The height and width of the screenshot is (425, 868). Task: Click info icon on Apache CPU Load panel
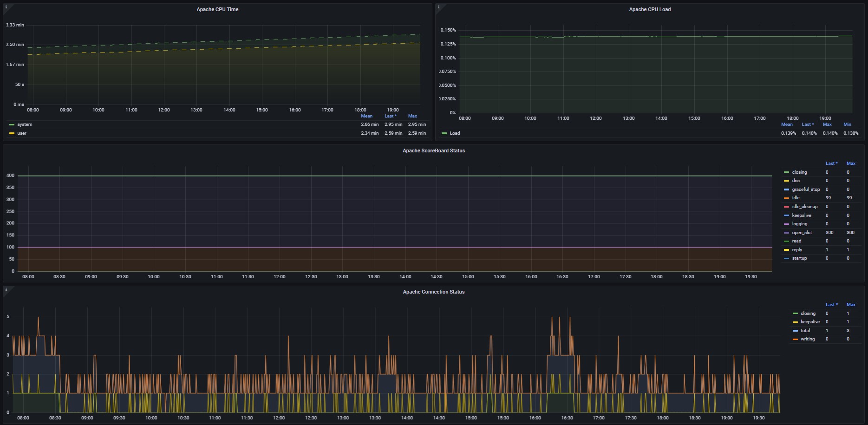click(438, 7)
